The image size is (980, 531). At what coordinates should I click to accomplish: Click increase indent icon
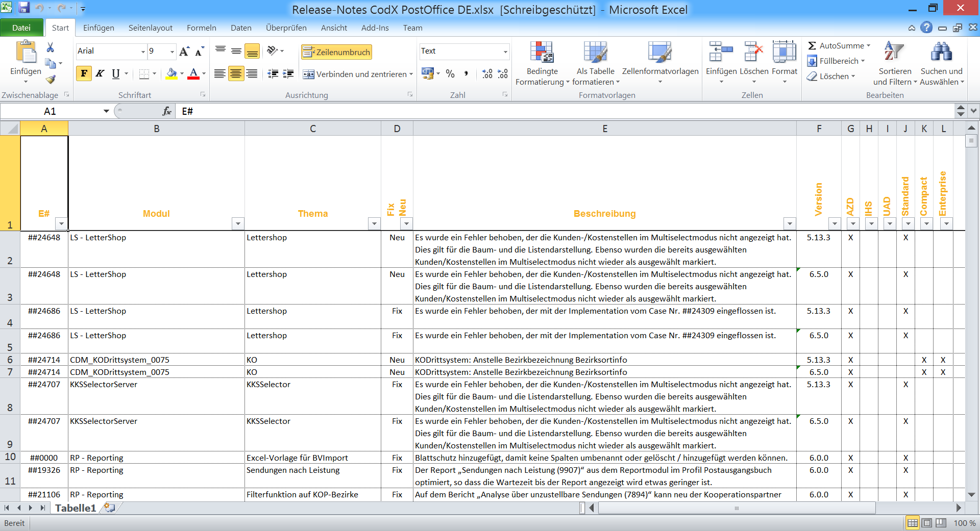(288, 74)
